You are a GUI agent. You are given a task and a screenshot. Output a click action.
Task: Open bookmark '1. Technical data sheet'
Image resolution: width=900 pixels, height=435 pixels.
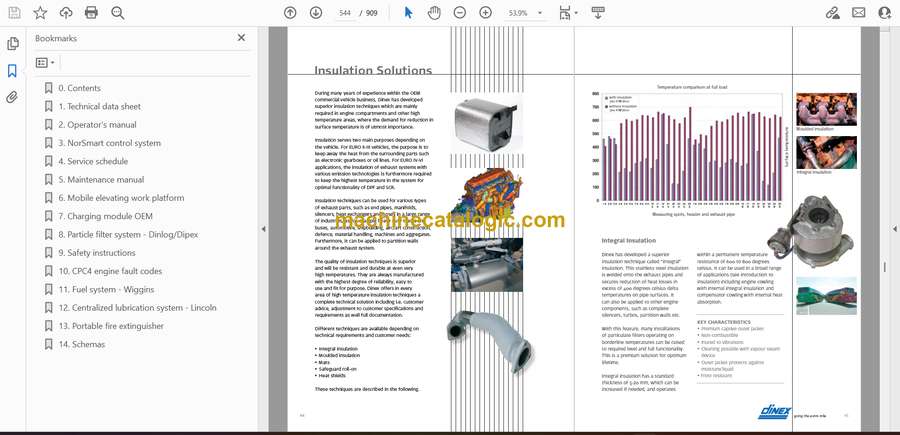pos(99,106)
